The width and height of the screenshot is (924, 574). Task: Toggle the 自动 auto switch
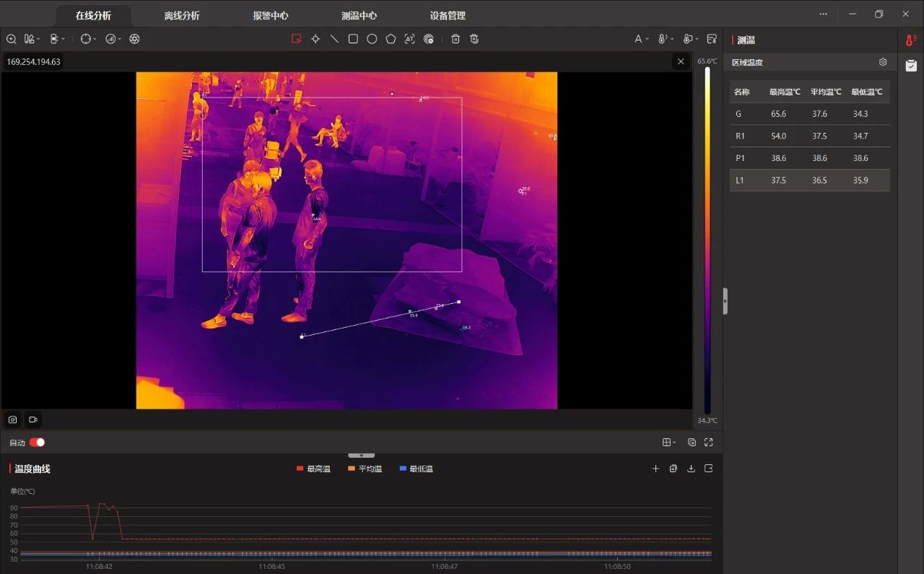click(x=37, y=443)
